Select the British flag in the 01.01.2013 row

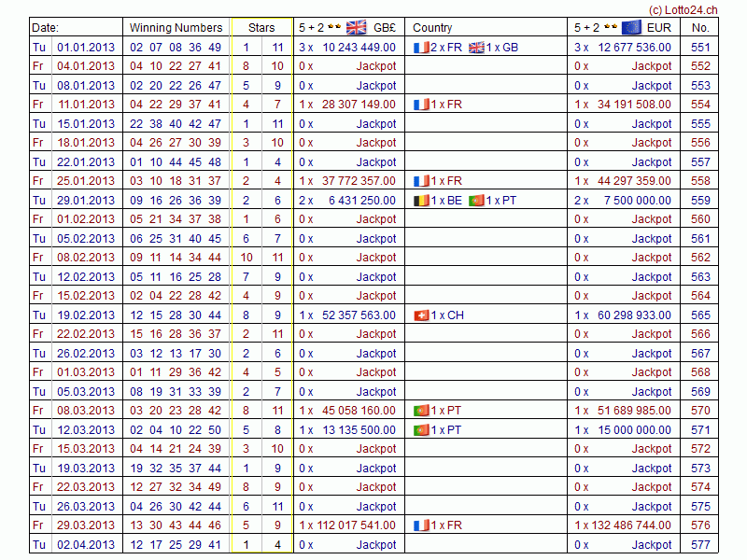pos(476,47)
